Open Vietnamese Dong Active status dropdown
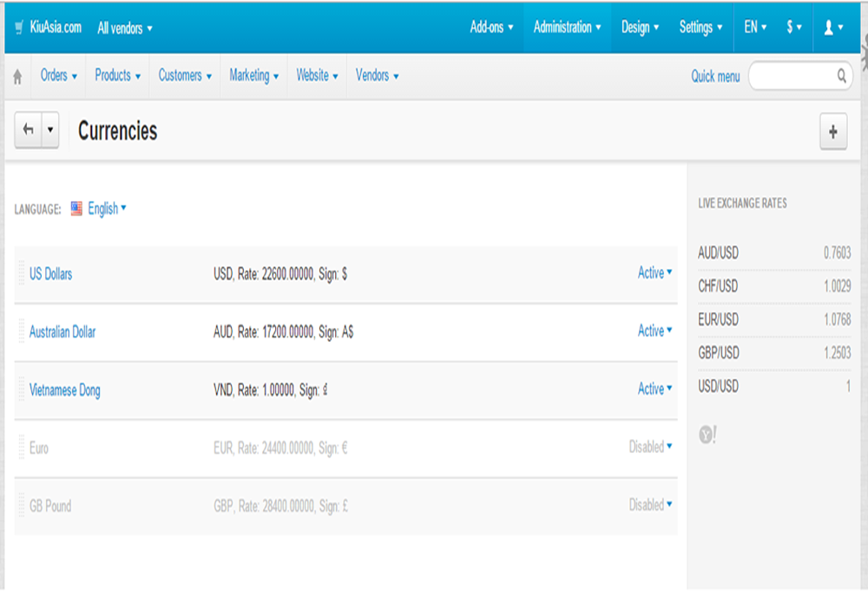The height and width of the screenshot is (603, 868). pyautogui.click(x=654, y=389)
